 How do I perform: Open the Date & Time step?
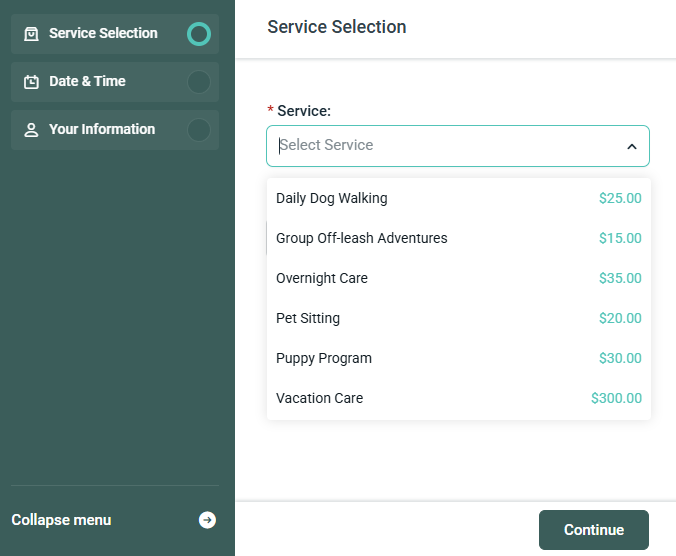[88, 82]
